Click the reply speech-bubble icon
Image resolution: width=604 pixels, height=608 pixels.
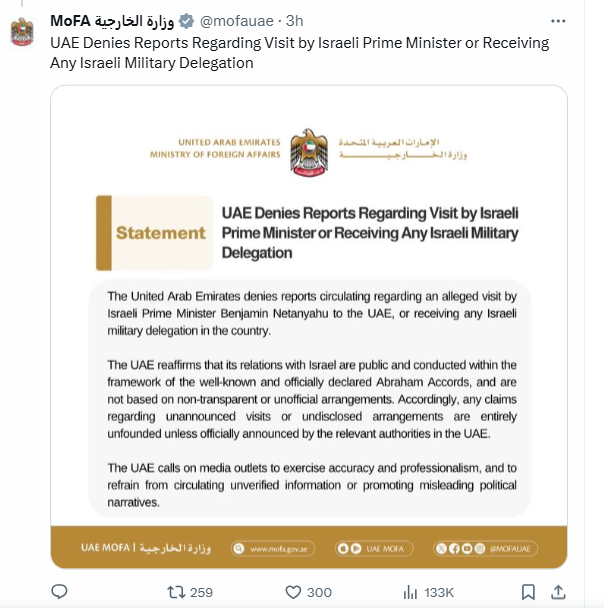click(x=59, y=592)
